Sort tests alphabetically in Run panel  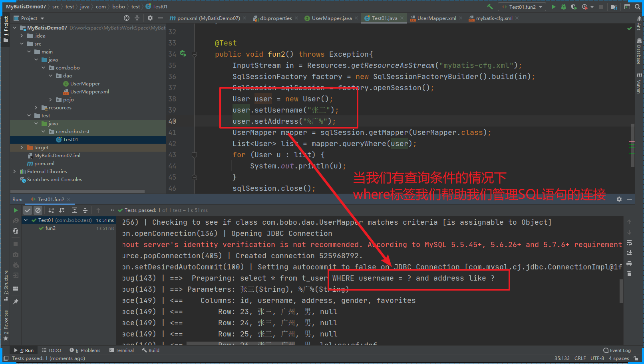coord(51,210)
